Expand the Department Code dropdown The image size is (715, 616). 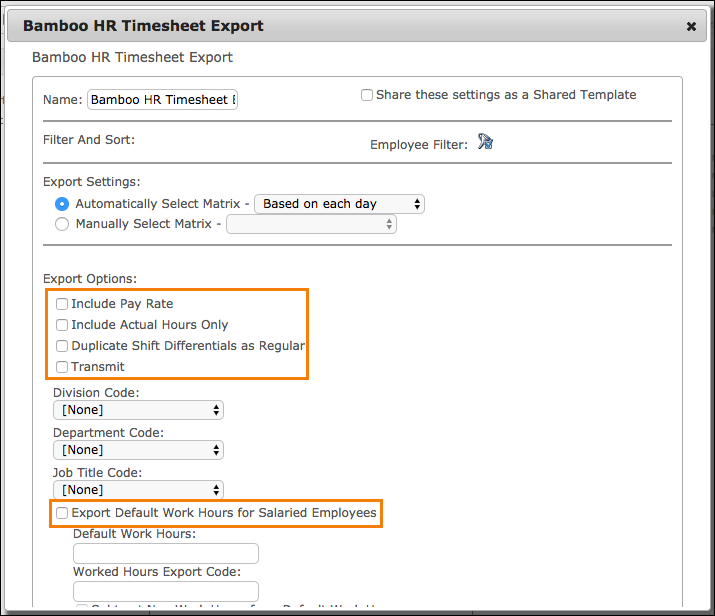point(138,450)
